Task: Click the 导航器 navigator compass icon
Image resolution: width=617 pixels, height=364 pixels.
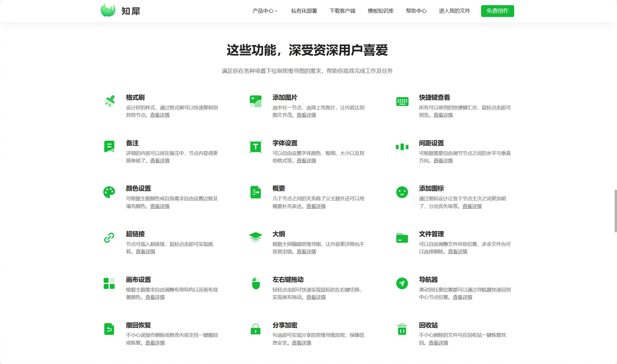Action: tap(402, 283)
